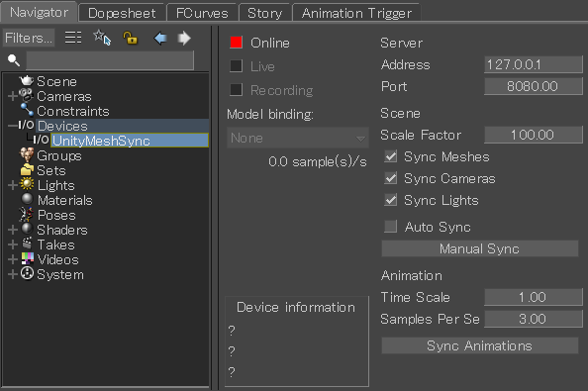
Task: Expand the Videos tree node
Action: tap(13, 259)
